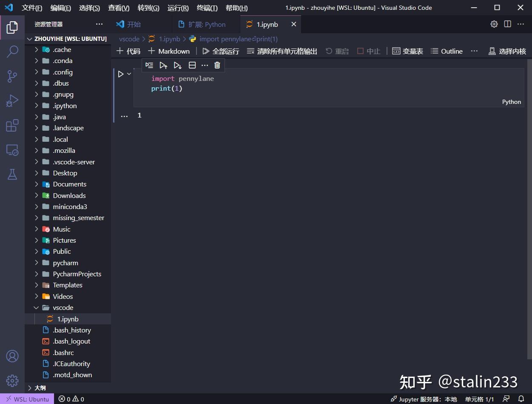Toggle the execute cell collapse arrow
532x404 pixels.
coord(129,73)
